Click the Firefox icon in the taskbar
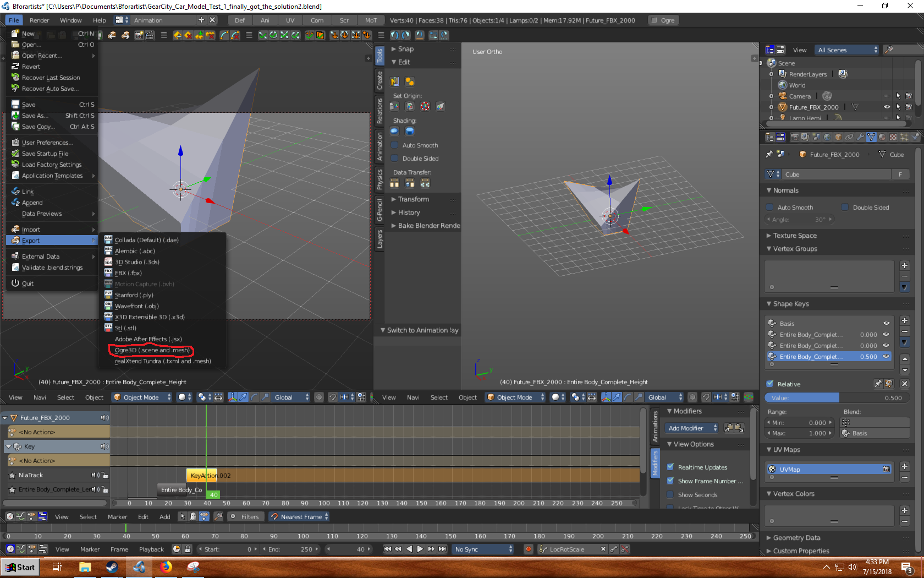The height and width of the screenshot is (578, 924). 166,567
